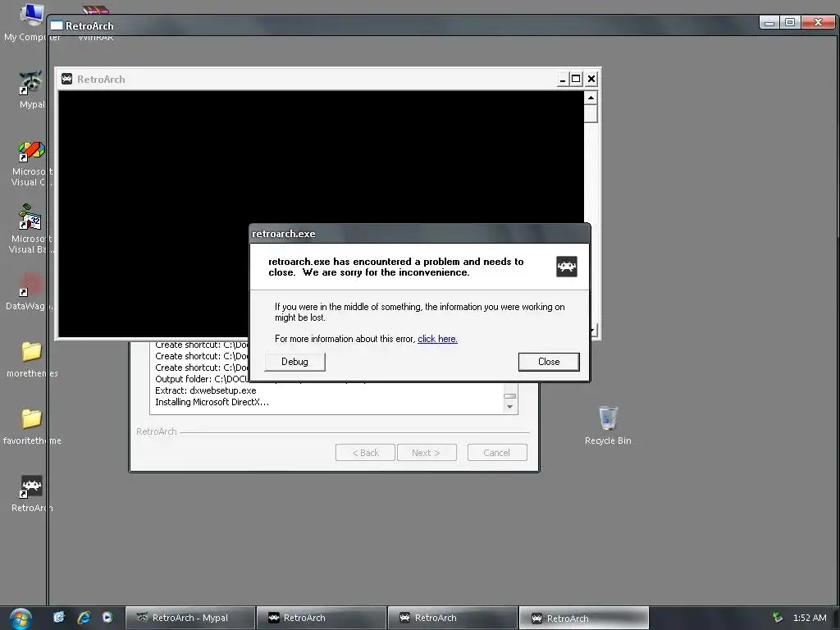Open the Mypal browser desktop shortcut
Screen dimensions: 840x630
[x=32, y=89]
